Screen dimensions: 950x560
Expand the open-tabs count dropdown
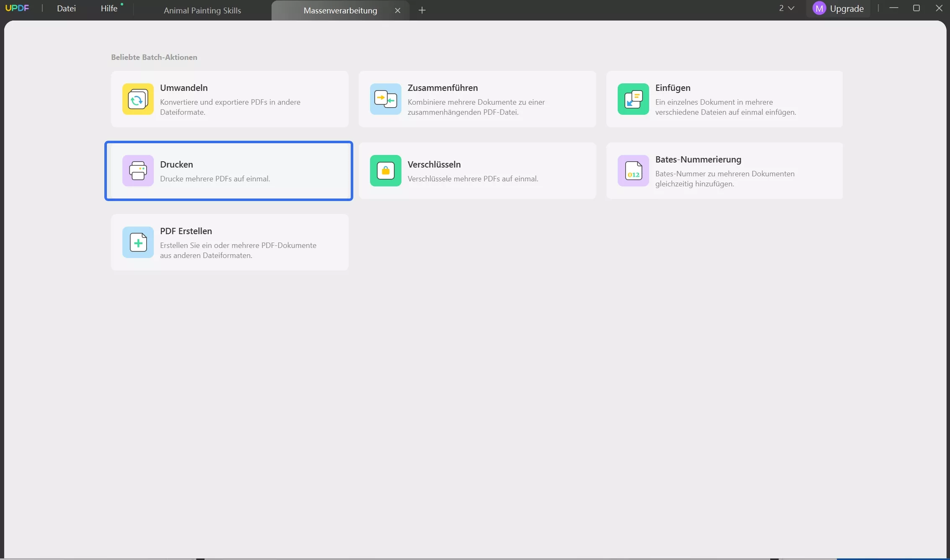click(787, 8)
